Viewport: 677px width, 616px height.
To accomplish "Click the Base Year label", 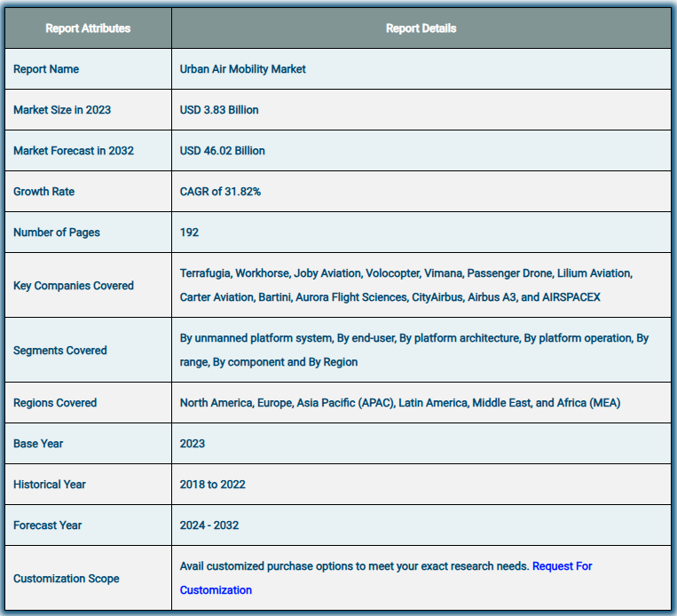I will point(38,444).
